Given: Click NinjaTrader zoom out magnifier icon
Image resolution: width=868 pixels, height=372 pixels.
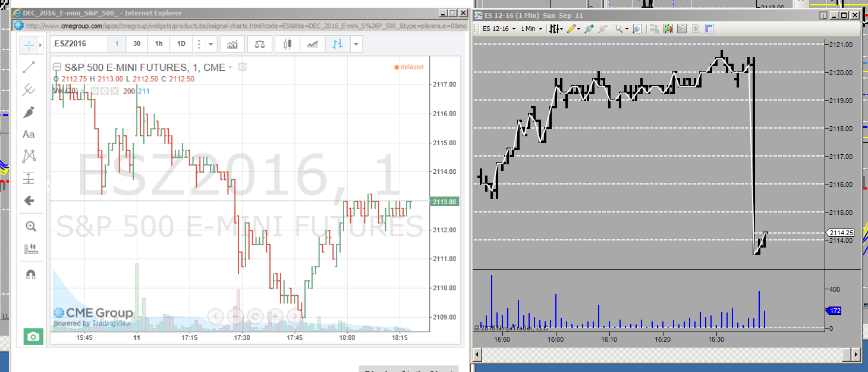Looking at the screenshot, I should tap(603, 29).
